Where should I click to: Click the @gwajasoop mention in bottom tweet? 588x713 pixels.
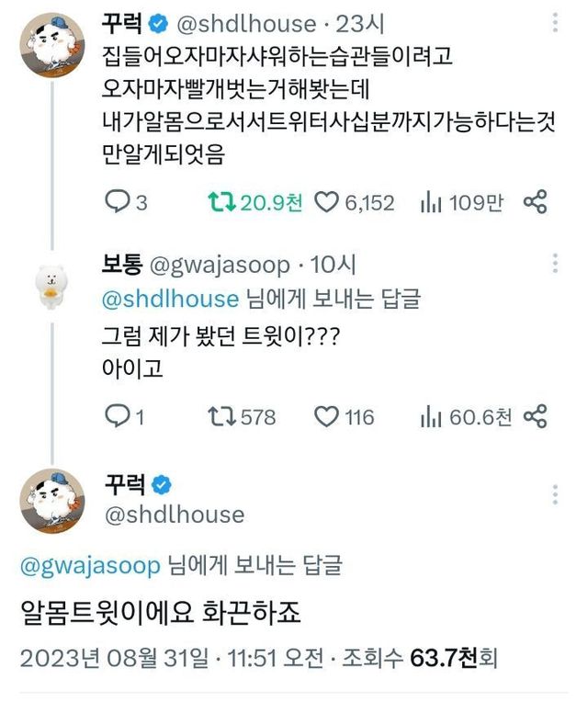pyautogui.click(x=90, y=564)
